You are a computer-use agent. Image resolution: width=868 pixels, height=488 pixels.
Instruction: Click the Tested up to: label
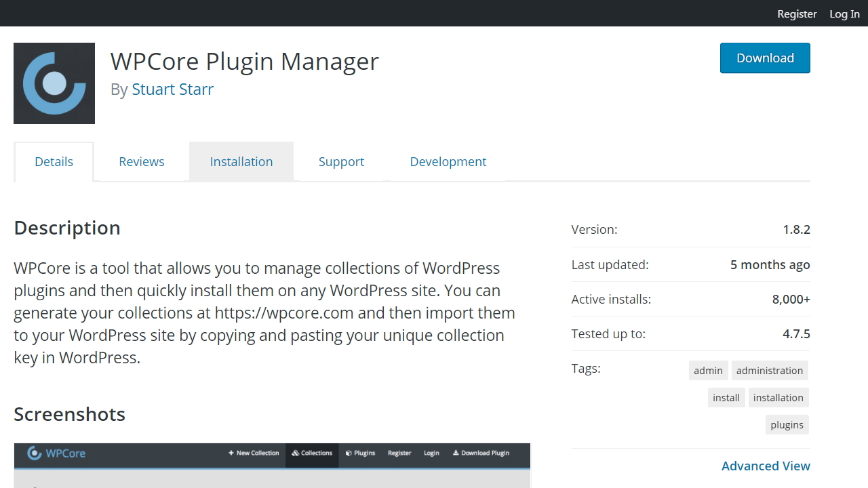point(608,333)
